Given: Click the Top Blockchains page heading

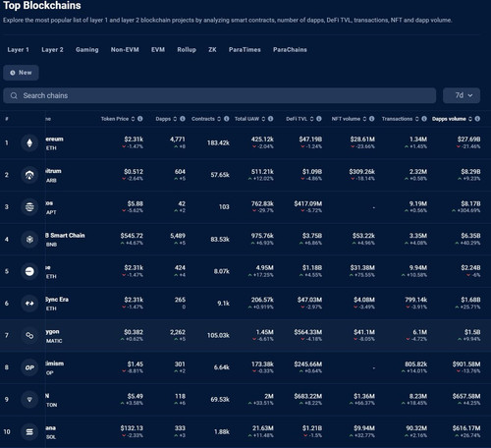Looking at the screenshot, I should point(42,6).
